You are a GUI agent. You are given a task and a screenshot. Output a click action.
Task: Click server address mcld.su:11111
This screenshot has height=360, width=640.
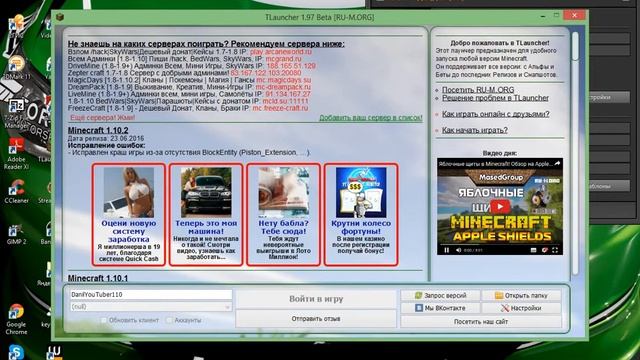[x=285, y=101]
